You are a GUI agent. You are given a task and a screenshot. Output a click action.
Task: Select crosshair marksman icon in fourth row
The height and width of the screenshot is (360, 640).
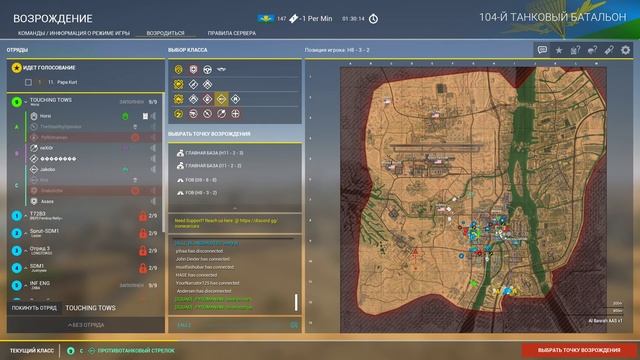click(x=236, y=114)
